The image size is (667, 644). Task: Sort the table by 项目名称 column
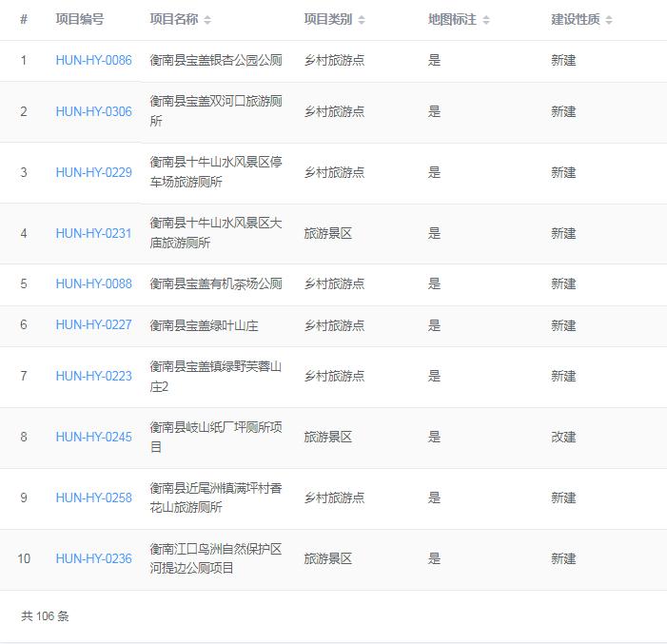pyautogui.click(x=207, y=20)
